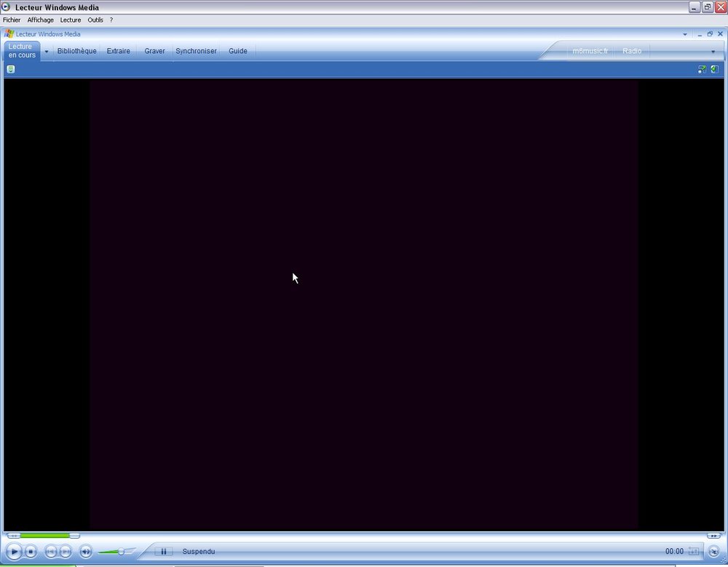Skip to the previous track
Screen dimensions: 728x567
50,552
